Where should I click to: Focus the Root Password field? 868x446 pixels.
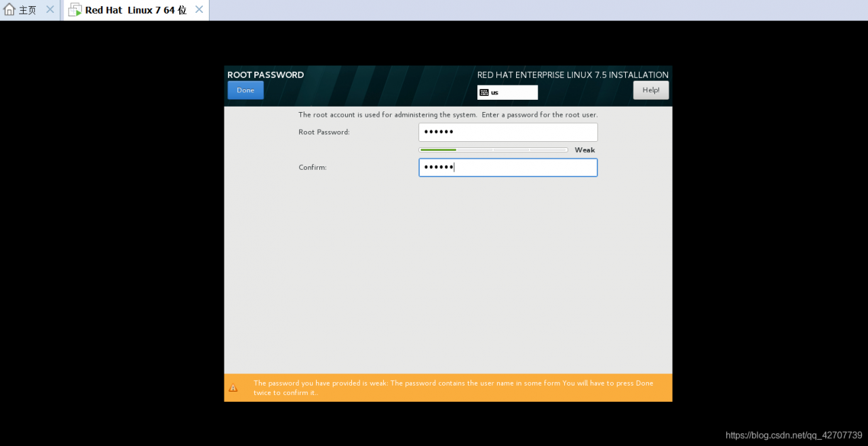pos(508,132)
